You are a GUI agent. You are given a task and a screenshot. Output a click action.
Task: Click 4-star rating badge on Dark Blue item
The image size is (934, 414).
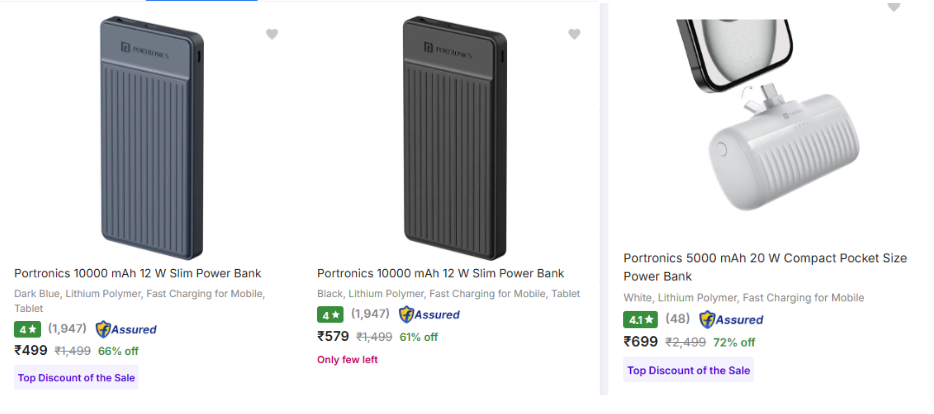pyautogui.click(x=27, y=329)
